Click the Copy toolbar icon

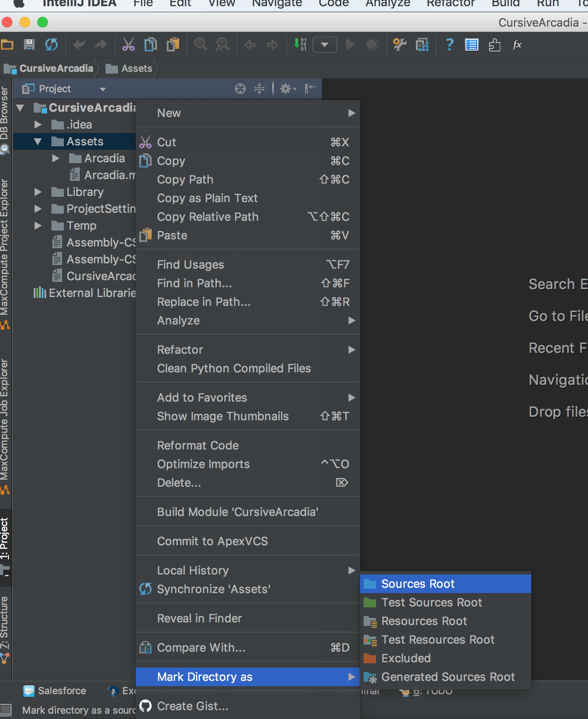pos(151,45)
